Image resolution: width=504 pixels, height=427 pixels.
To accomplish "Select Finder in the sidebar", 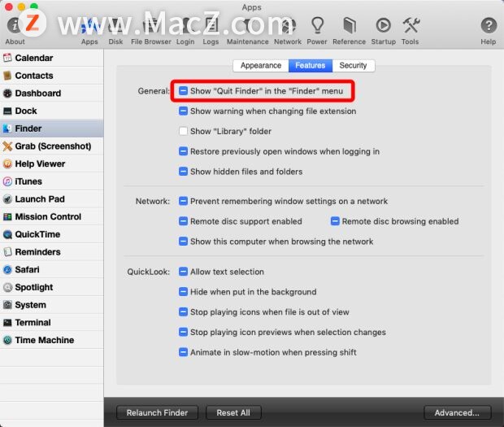I will point(52,129).
